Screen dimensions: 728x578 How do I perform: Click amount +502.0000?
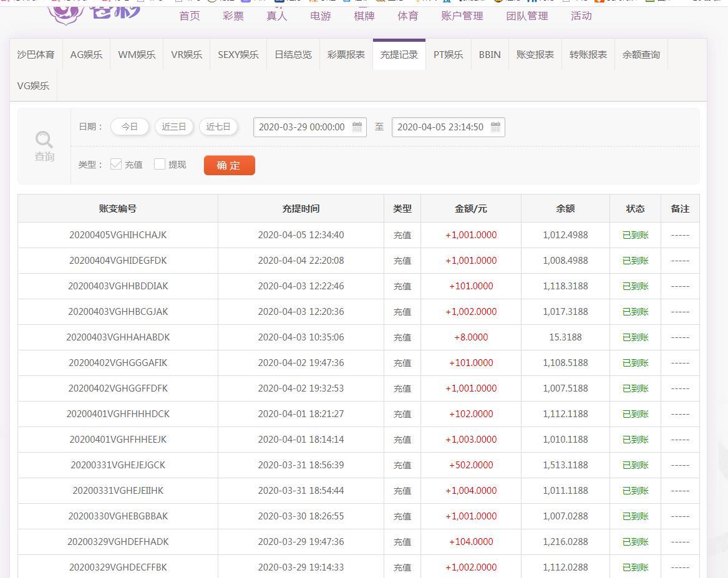(471, 465)
